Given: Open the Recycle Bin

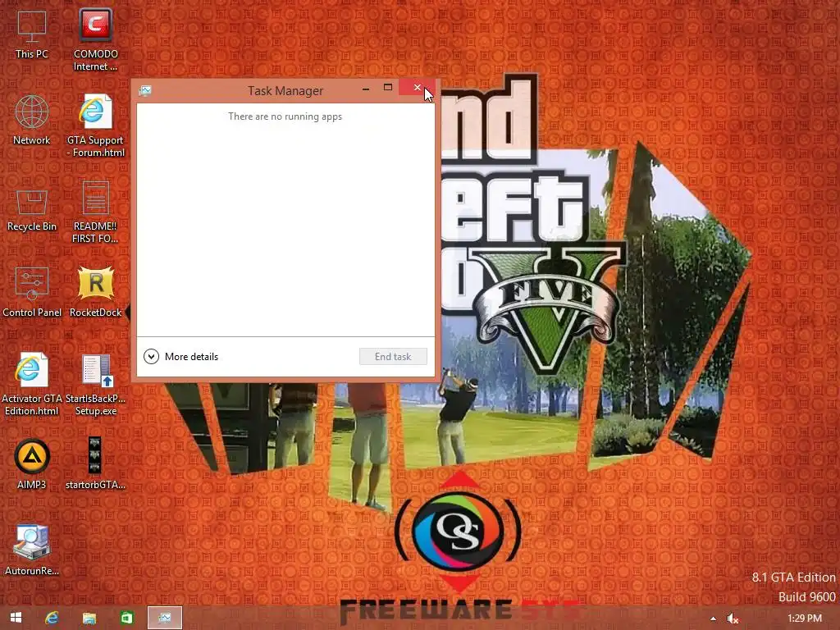Looking at the screenshot, I should [x=32, y=210].
